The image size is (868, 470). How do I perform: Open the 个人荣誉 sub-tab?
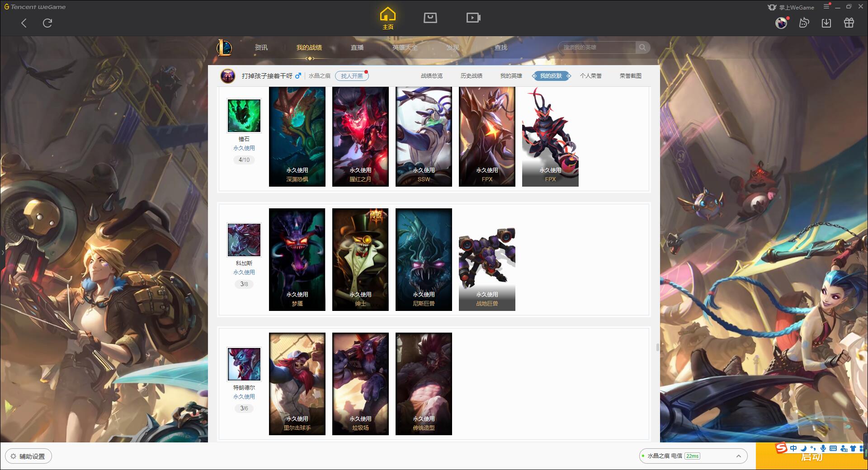591,76
